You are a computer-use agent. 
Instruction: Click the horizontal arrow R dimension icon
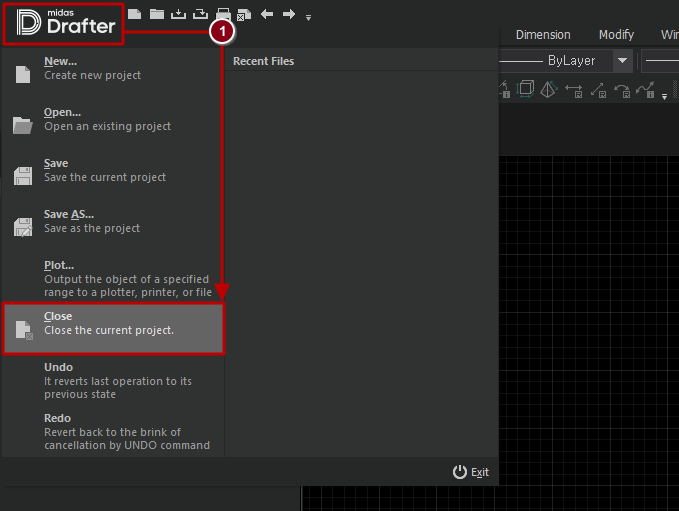tap(573, 90)
